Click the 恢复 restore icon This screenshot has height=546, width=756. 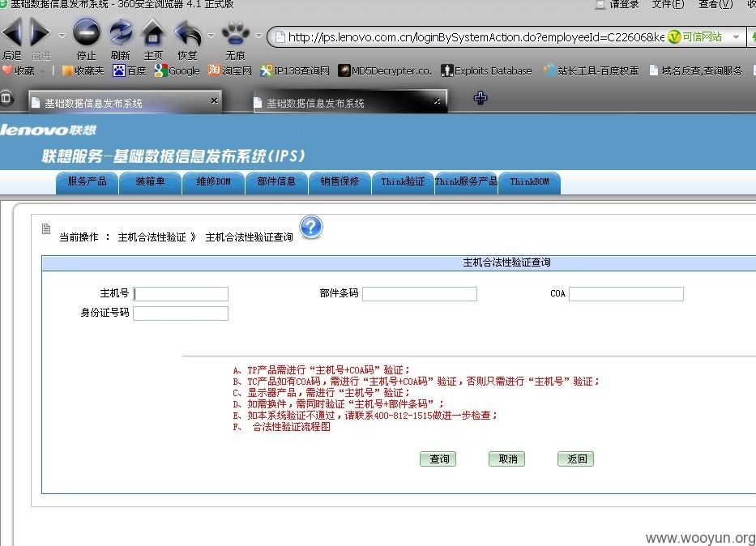coord(187,32)
